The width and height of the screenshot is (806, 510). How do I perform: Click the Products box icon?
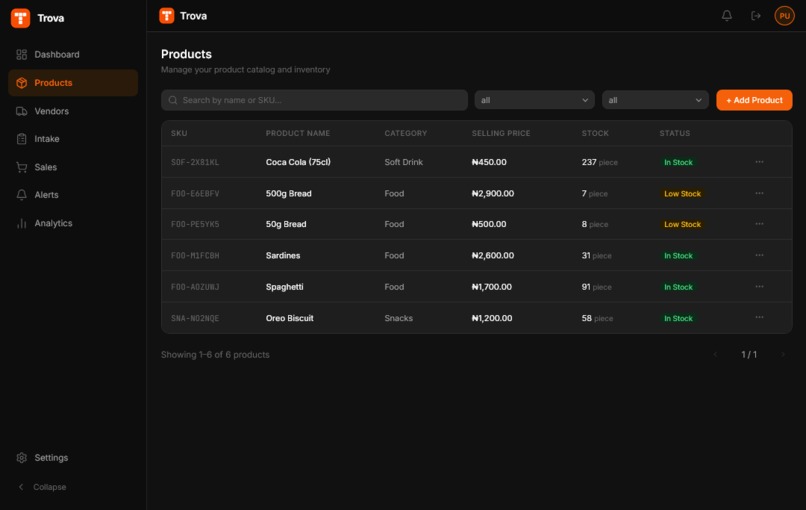22,83
